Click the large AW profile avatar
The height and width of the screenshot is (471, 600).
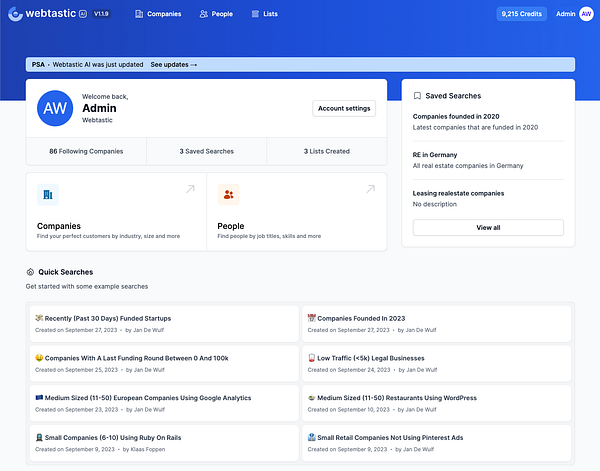click(55, 108)
